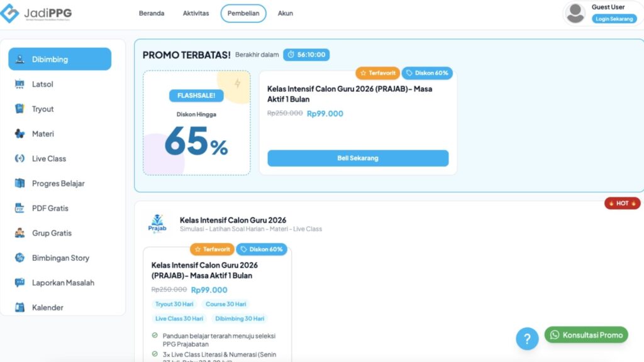Click the Prajab logo
The width and height of the screenshot is (644, 362).
pos(157,224)
